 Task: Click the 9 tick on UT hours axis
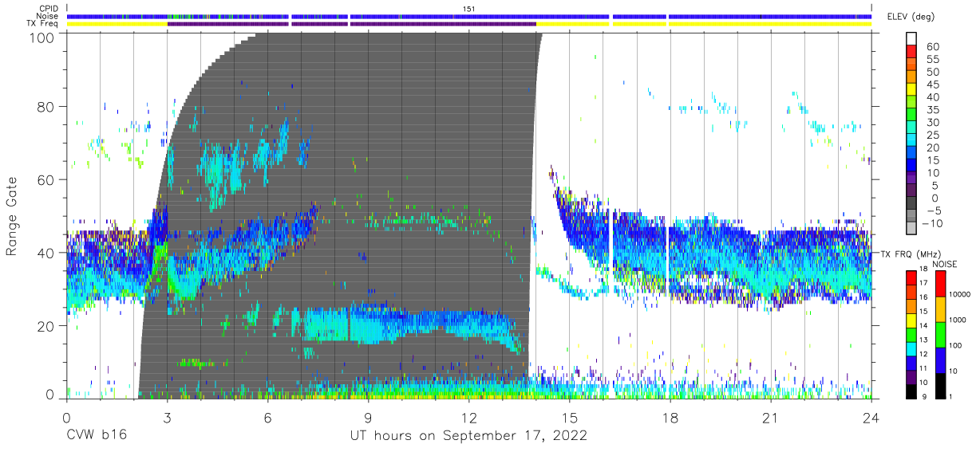[369, 418]
